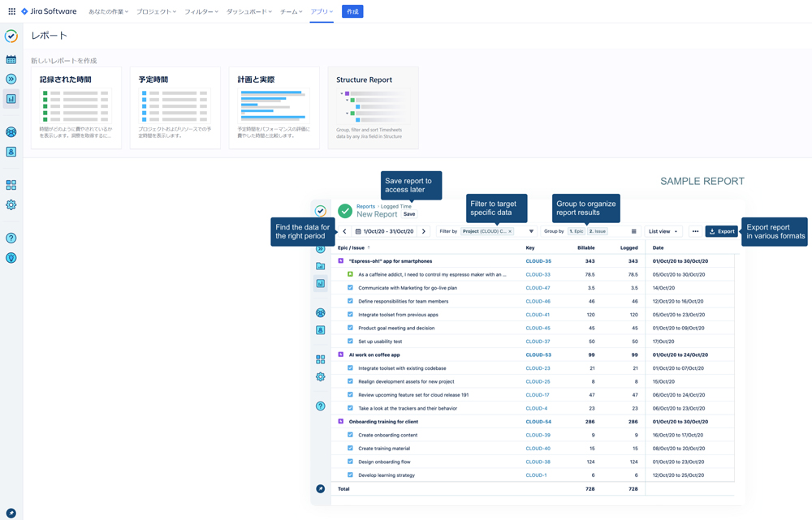The height and width of the screenshot is (520, 812).
Task: Open the プロジェクト menu
Action: (x=157, y=11)
